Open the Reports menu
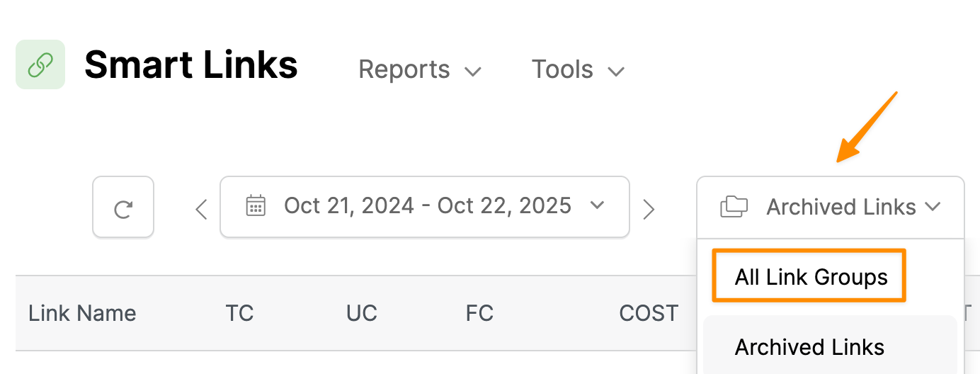This screenshot has width=980, height=374. 419,69
